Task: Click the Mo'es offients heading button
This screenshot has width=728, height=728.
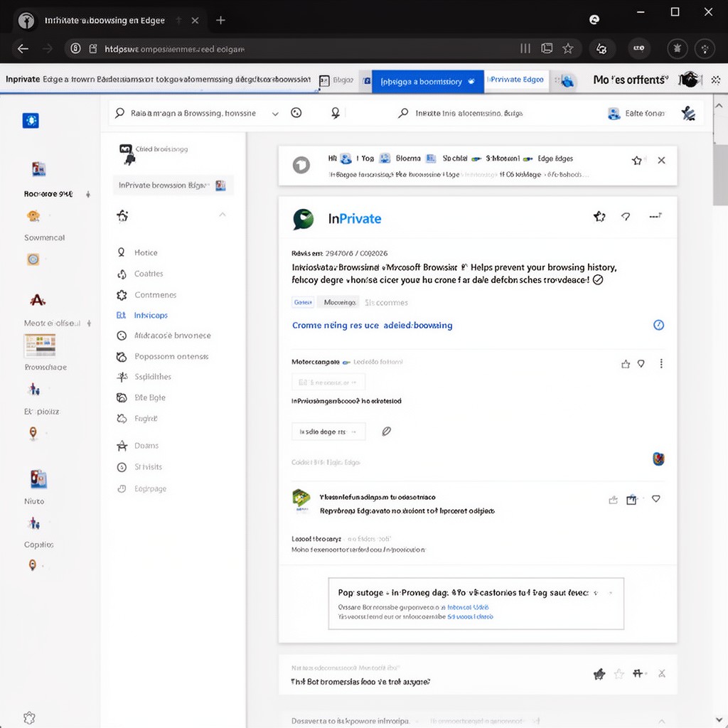Action: [631, 80]
